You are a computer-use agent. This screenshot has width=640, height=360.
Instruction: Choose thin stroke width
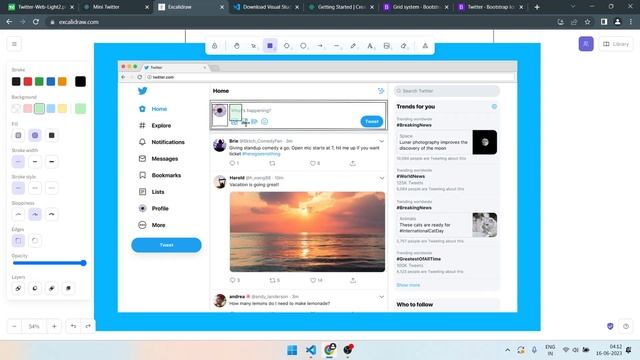(18, 162)
